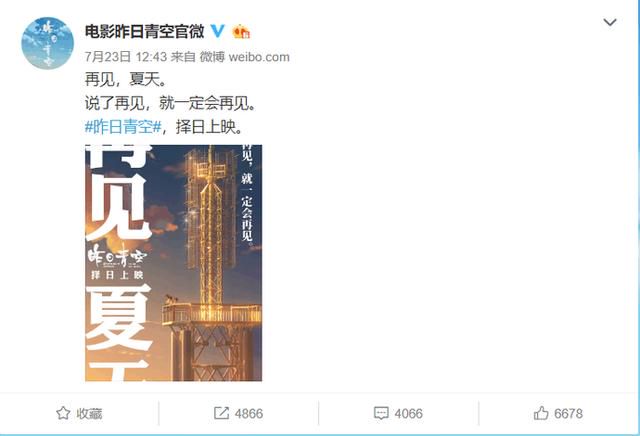This screenshot has height=436, width=640.
Task: Click the 择日上映 text on poster
Action: click(118, 275)
